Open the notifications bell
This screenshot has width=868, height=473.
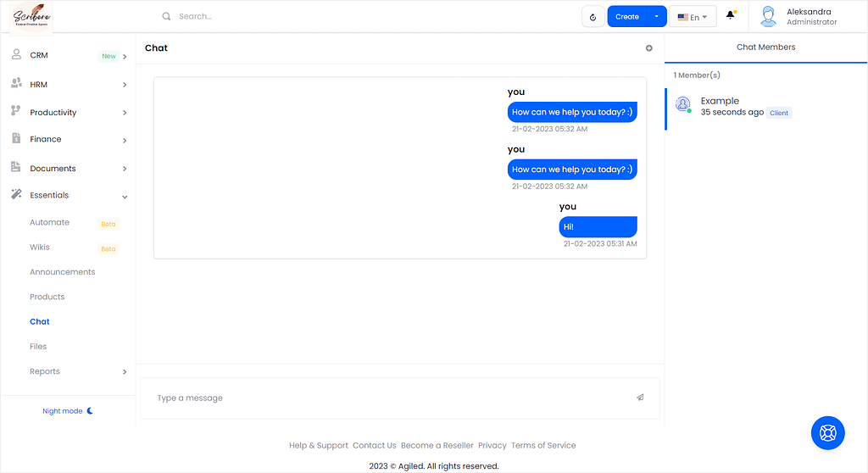[x=731, y=15]
